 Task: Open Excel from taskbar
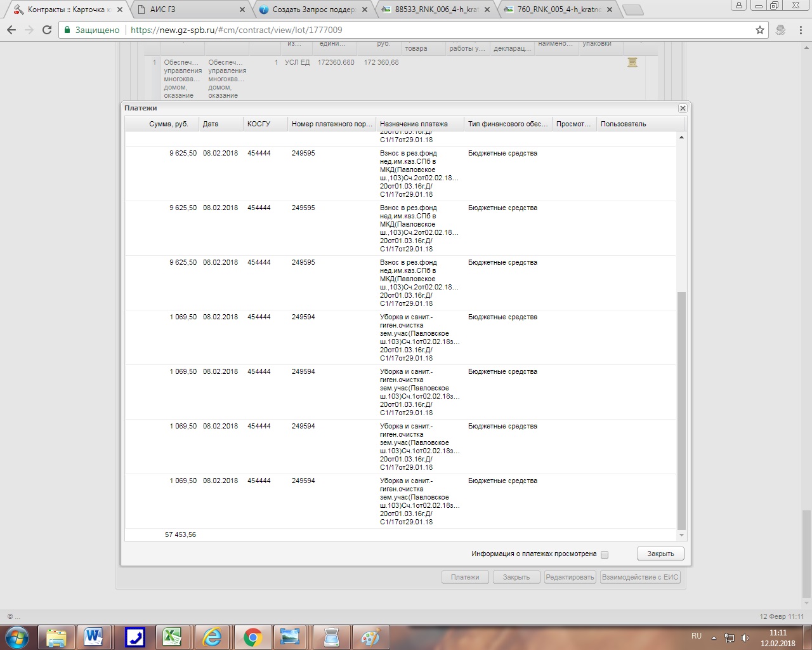(x=172, y=637)
